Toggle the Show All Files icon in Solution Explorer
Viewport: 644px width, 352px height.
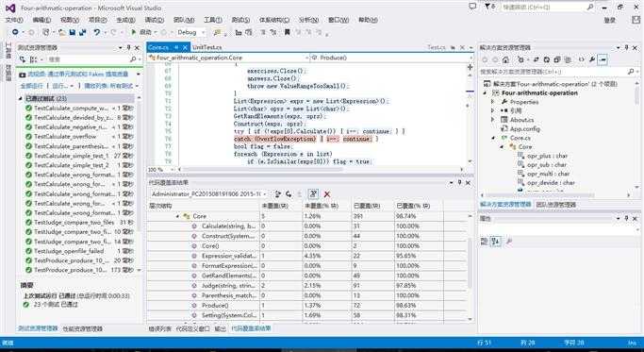click(568, 60)
